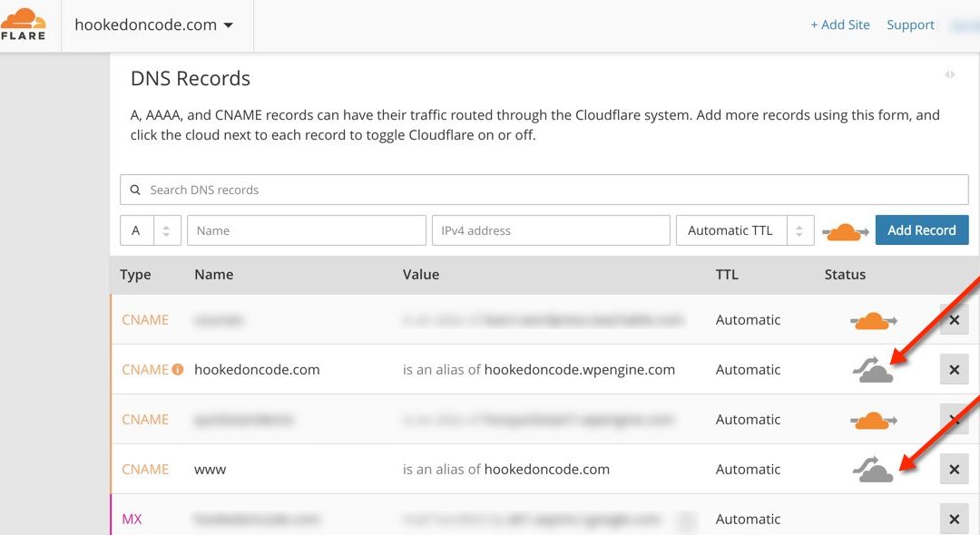The image size is (980, 535).
Task: Delete the MX record with X
Action: 955,520
